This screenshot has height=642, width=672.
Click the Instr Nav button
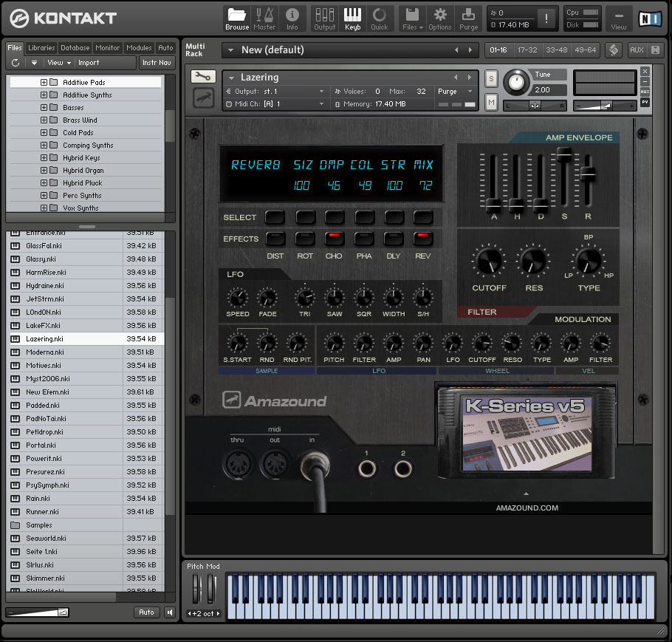pos(157,63)
